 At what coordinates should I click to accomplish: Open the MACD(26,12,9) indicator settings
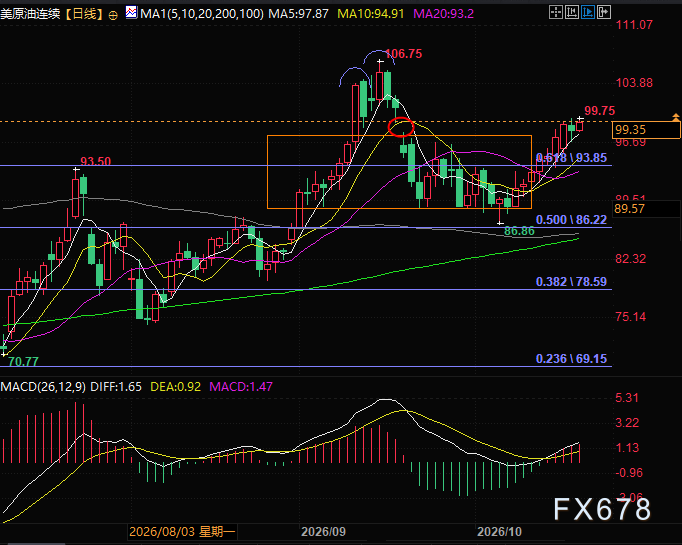point(43,387)
